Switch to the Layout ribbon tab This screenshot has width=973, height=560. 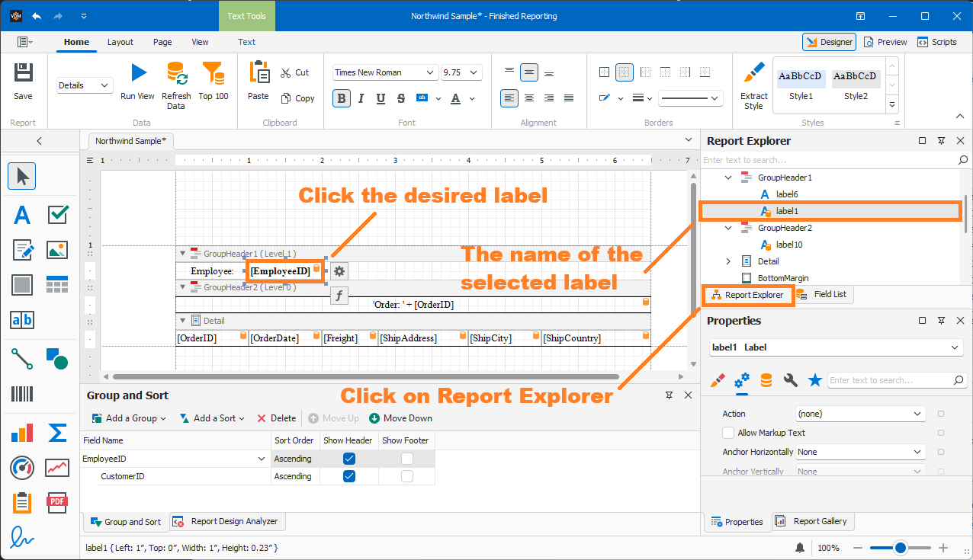click(120, 42)
